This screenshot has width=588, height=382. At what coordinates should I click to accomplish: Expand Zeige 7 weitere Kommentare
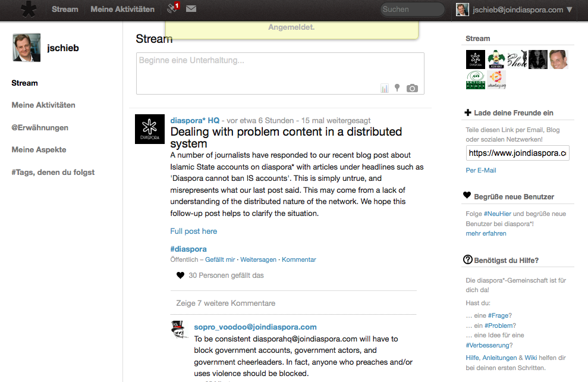point(226,303)
